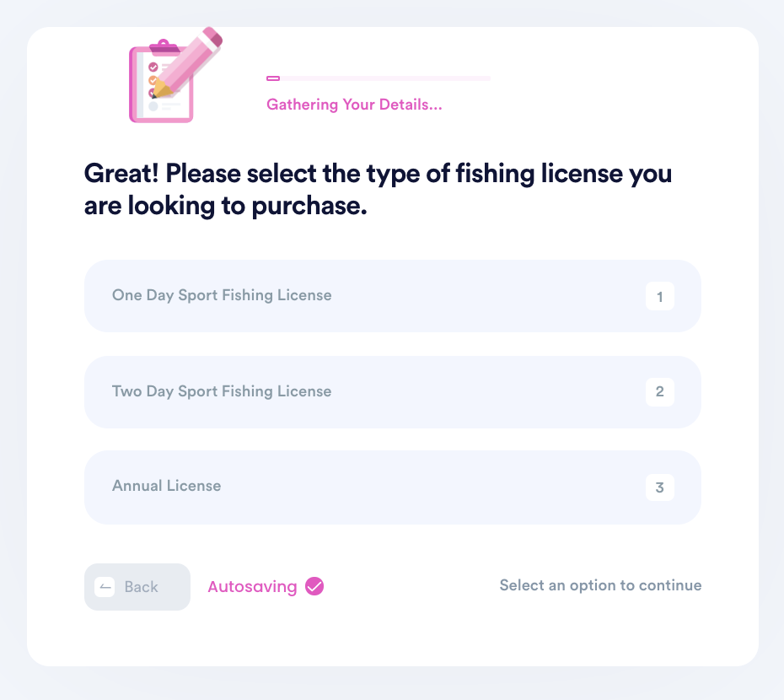
Task: Click the Annual License label text
Action: (x=167, y=486)
